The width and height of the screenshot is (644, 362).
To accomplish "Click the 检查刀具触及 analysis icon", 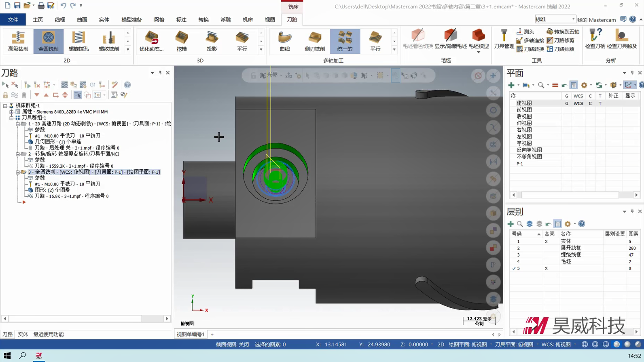I will (622, 40).
